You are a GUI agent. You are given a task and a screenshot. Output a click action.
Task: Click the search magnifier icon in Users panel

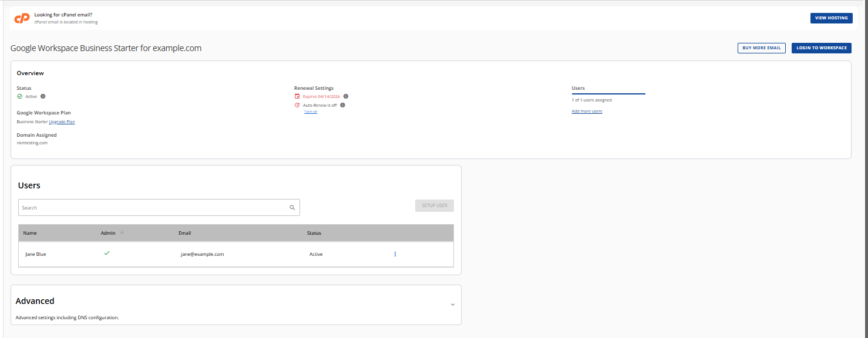(292, 207)
